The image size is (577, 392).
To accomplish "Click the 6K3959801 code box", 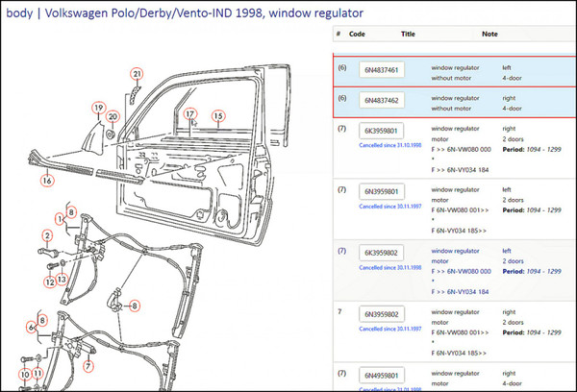I will [x=382, y=131].
